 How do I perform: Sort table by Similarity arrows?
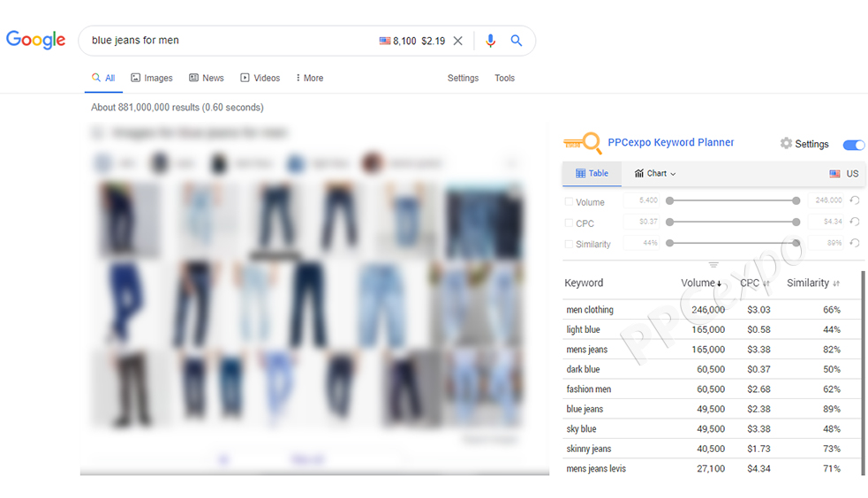(x=836, y=283)
